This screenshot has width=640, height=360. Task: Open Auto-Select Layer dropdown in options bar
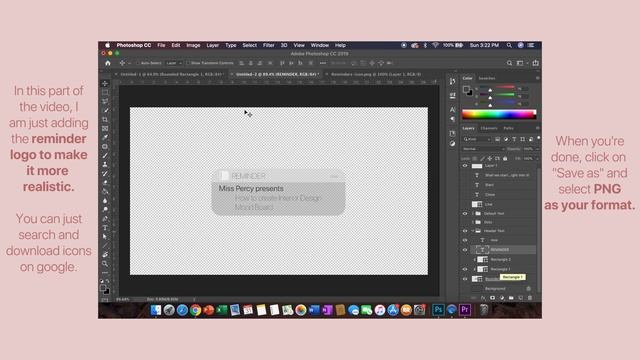[174, 63]
